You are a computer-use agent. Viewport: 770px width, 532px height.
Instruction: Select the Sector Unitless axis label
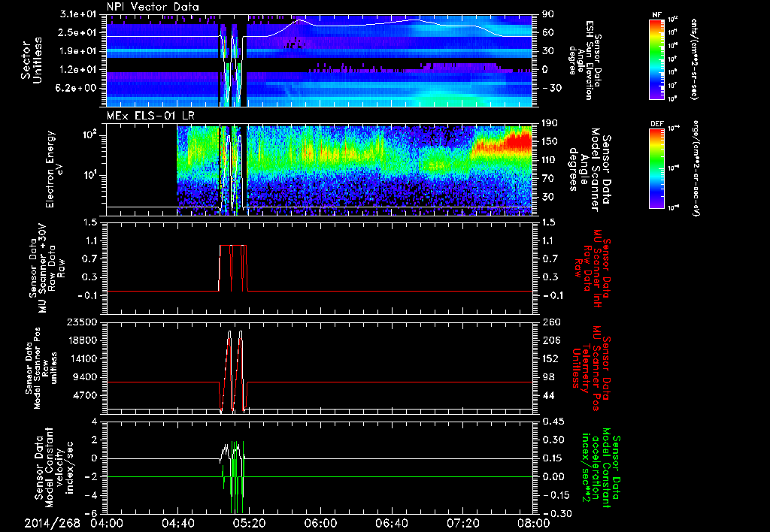click(x=30, y=59)
